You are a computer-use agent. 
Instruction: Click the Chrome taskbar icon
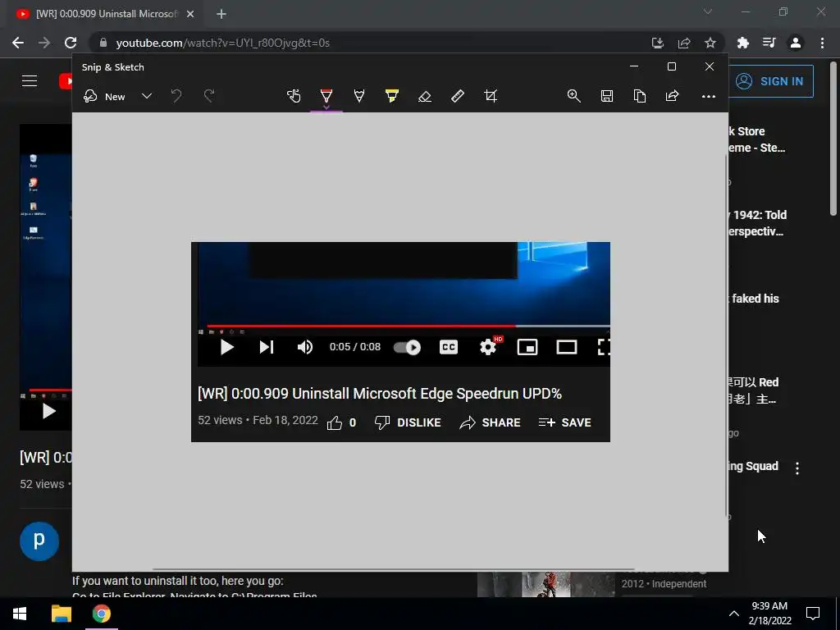(x=101, y=614)
